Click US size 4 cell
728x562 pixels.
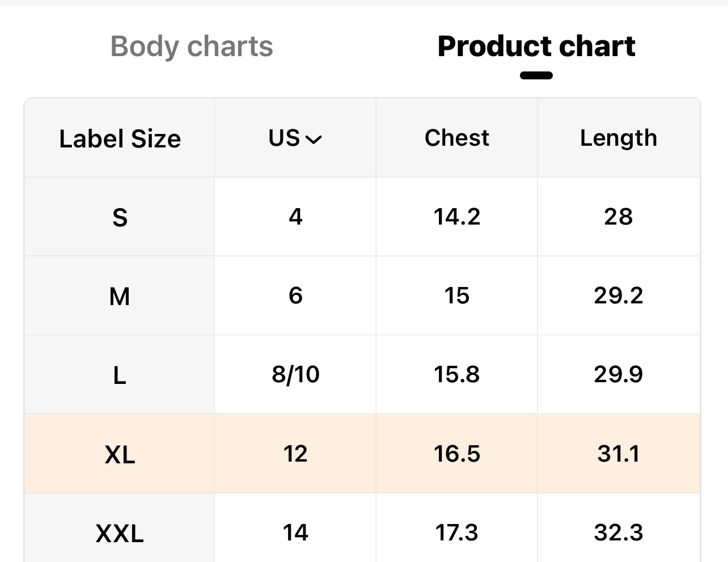[295, 217]
